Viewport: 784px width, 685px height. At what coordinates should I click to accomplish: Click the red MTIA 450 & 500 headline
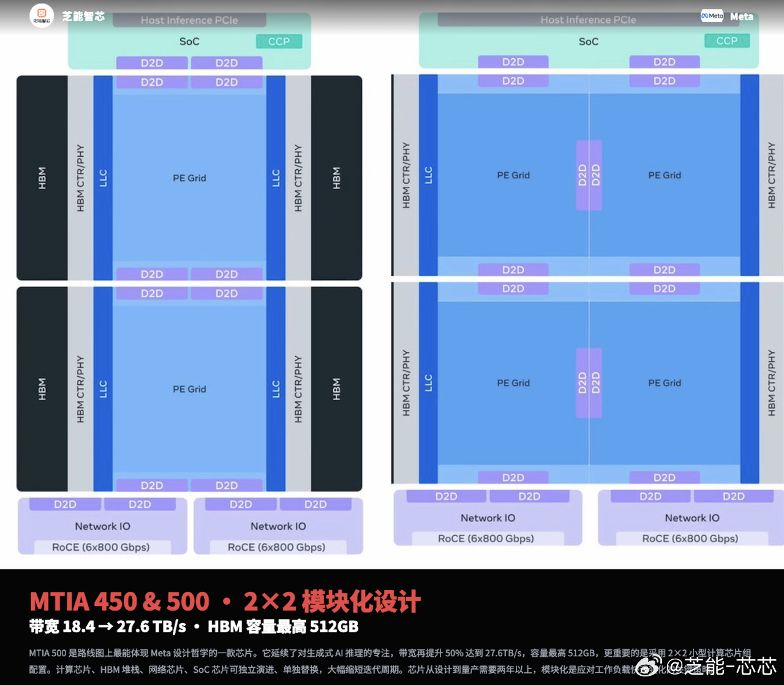click(225, 601)
